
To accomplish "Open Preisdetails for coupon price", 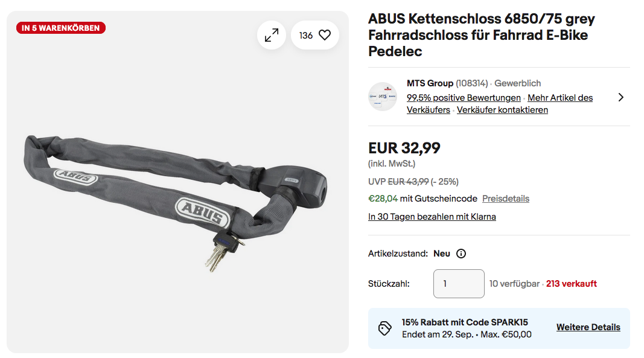I will tap(505, 199).
